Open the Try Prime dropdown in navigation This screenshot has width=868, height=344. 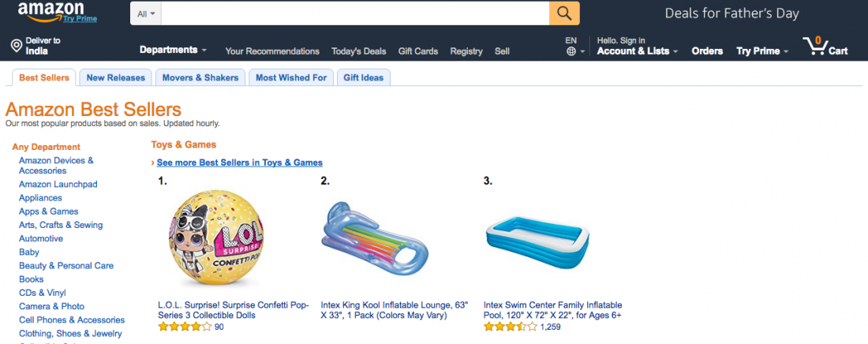pos(762,51)
